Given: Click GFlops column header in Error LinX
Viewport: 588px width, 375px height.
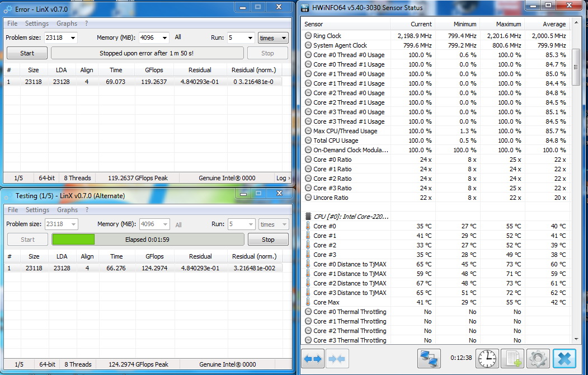Looking at the screenshot, I should [x=154, y=70].
